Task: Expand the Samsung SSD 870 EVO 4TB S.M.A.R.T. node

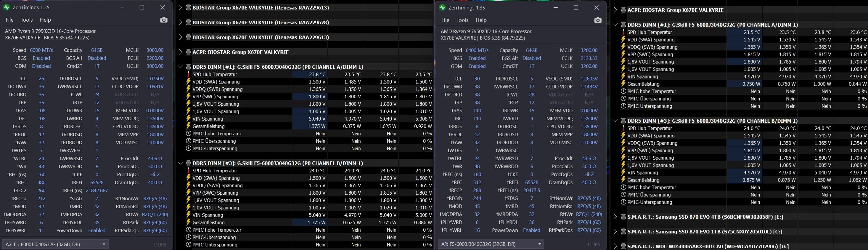Action: [x=615, y=217]
